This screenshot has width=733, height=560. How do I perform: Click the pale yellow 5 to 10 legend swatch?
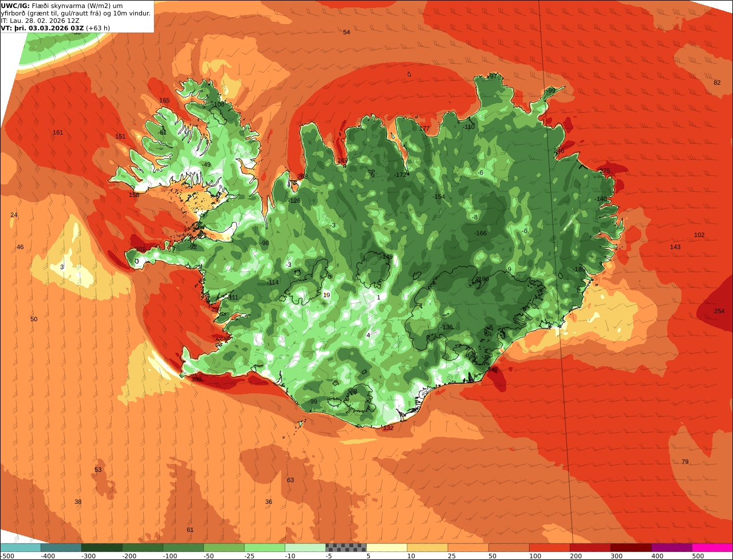click(x=387, y=548)
